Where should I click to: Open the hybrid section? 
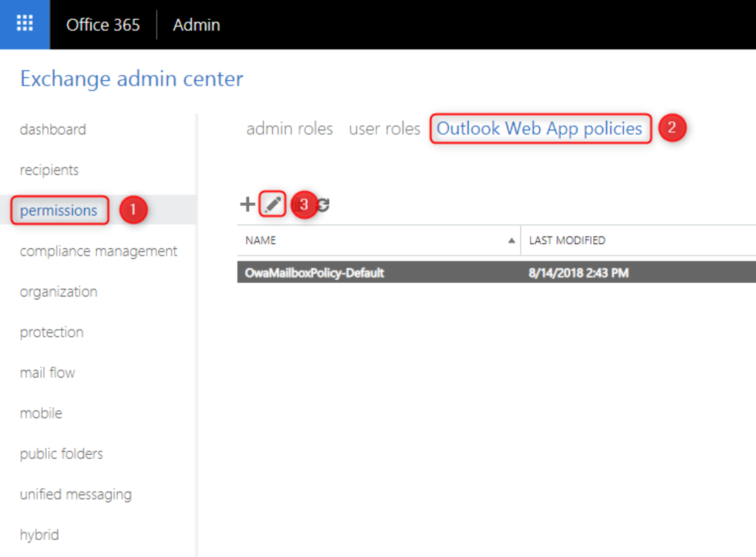point(40,535)
